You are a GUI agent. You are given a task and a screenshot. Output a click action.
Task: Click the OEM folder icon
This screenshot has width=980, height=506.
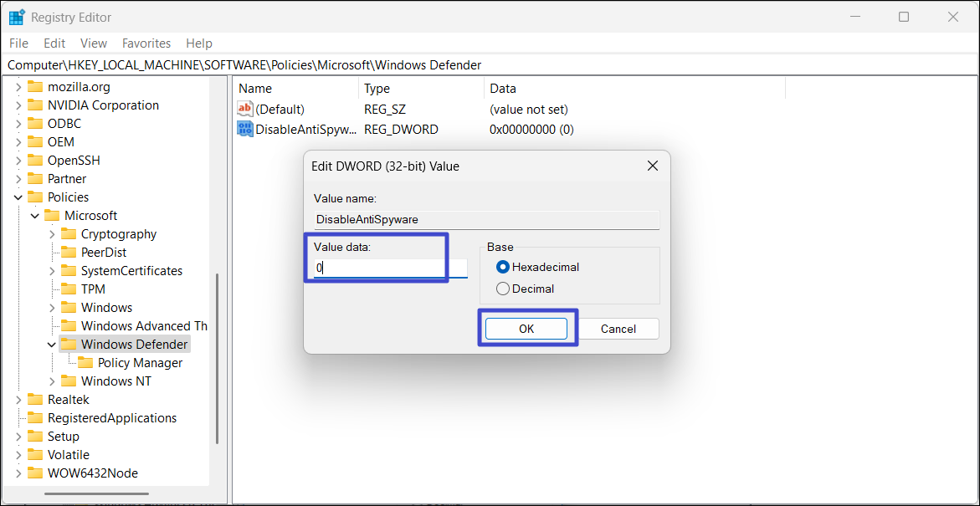[x=36, y=142]
